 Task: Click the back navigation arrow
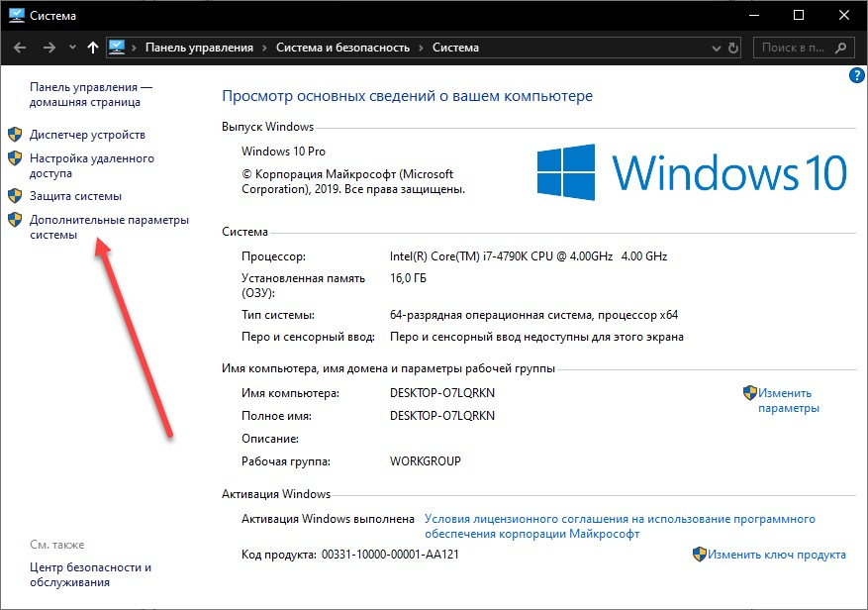[x=20, y=48]
